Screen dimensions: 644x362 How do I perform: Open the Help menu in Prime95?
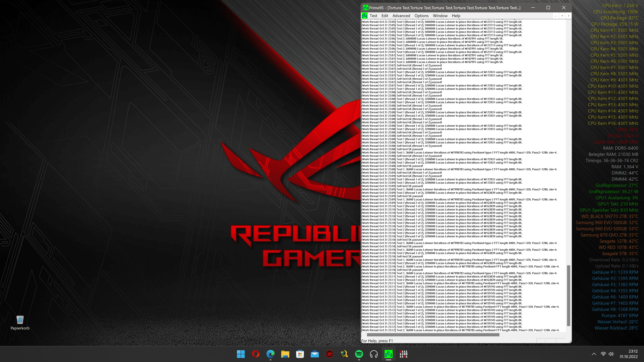[x=456, y=16]
